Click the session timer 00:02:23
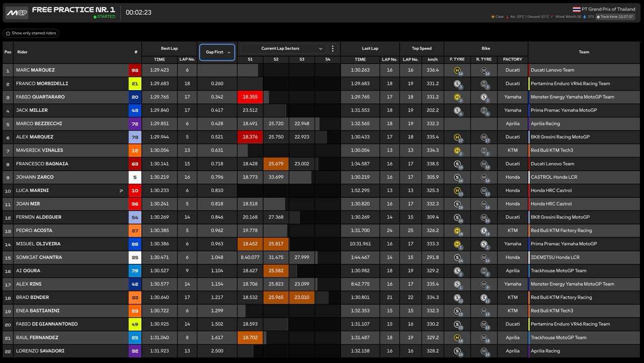The image size is (644, 363). point(138,13)
